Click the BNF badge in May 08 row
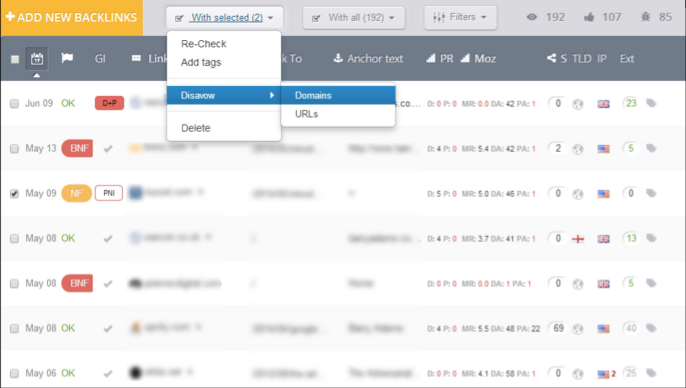Screen dimensions: 686x388 coord(77,283)
